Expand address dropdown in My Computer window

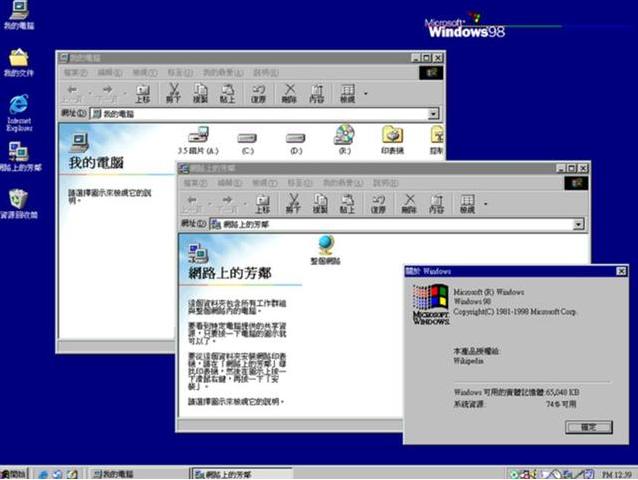434,114
